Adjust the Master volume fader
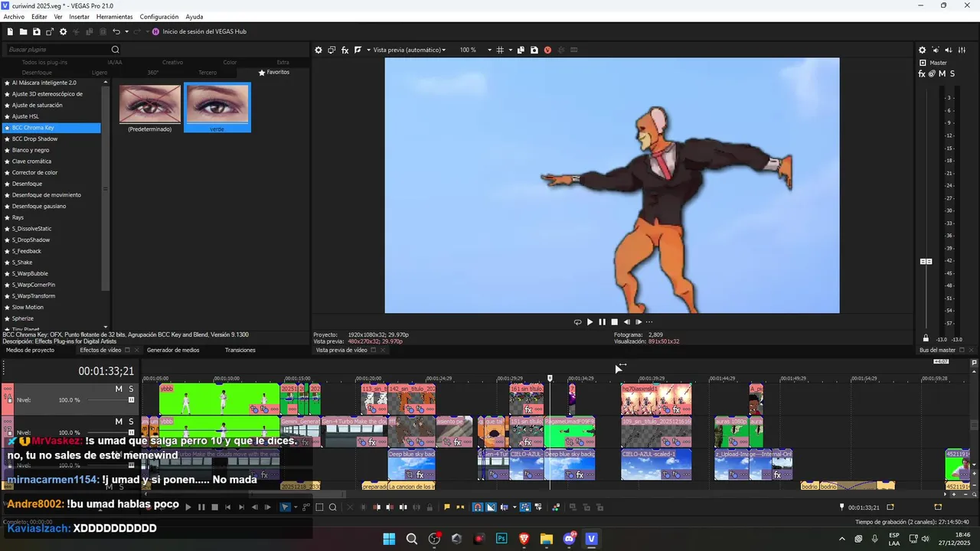This screenshot has width=980, height=551. 926,262
